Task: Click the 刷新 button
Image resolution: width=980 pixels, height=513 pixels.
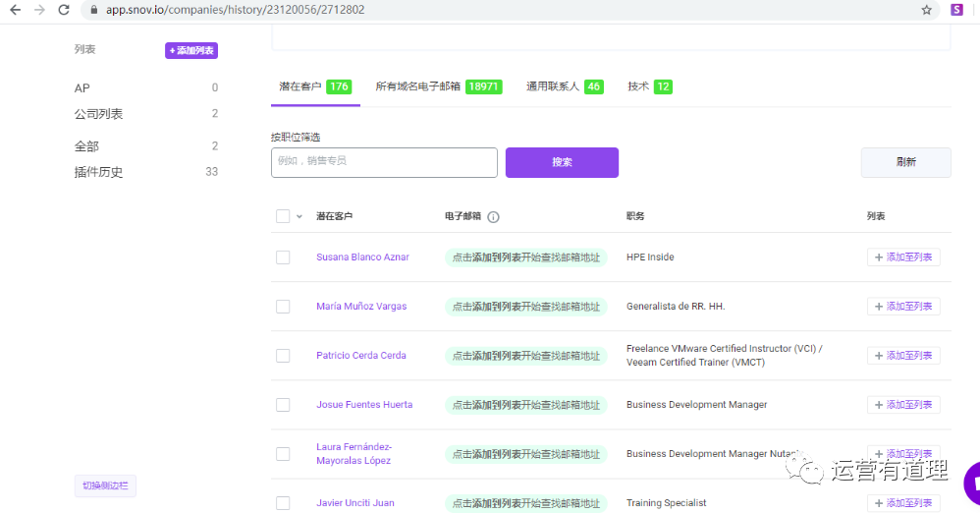Action: 905,162
